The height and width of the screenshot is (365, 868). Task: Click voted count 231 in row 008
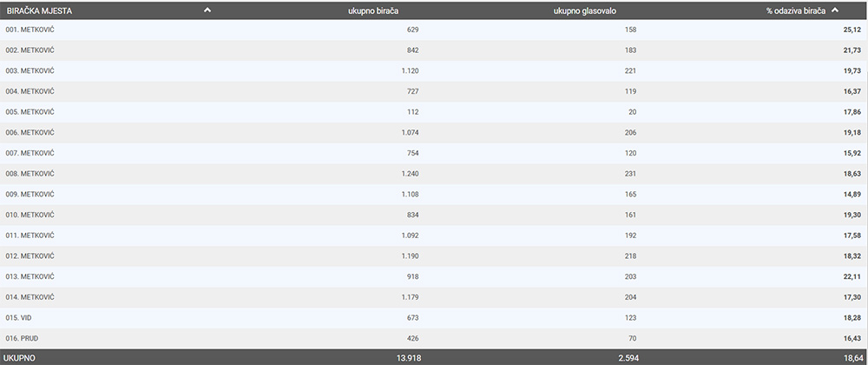pos(629,174)
